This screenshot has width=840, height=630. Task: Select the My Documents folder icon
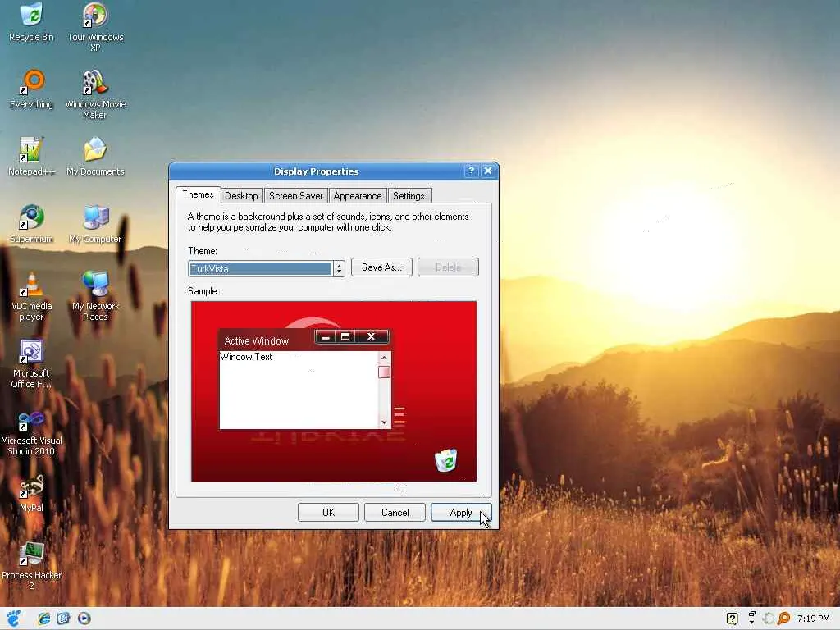coord(95,157)
